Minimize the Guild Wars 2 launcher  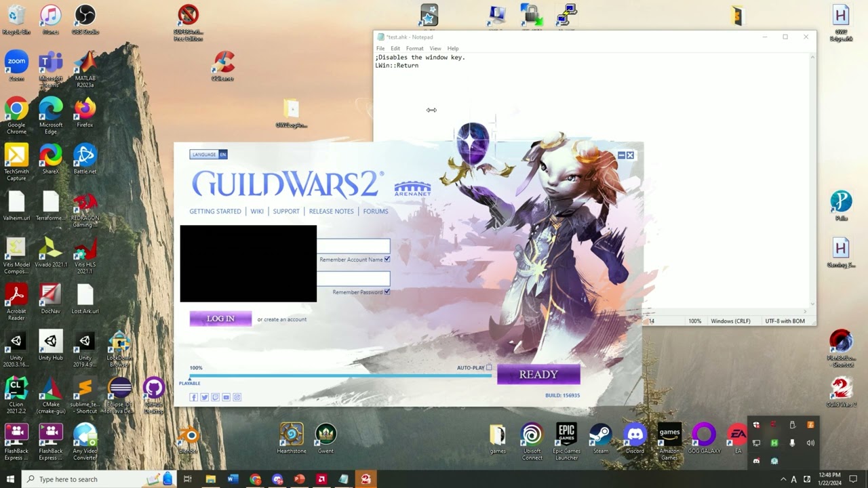621,155
